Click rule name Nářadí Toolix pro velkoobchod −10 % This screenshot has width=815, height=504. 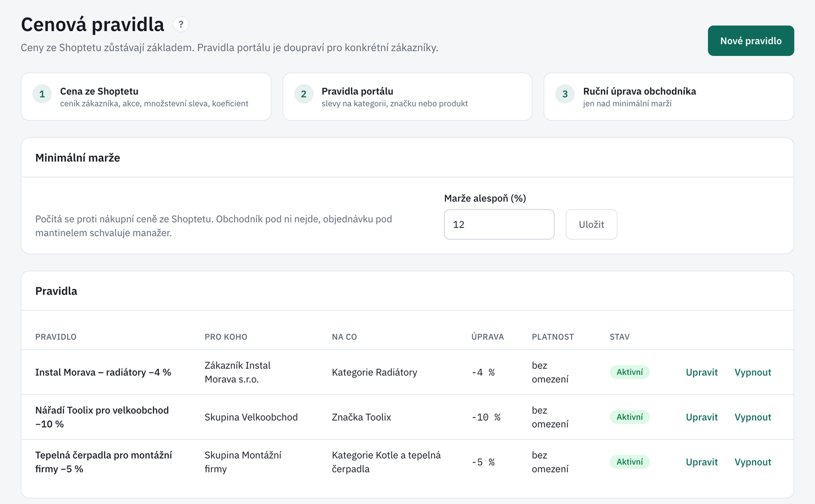[x=102, y=417]
